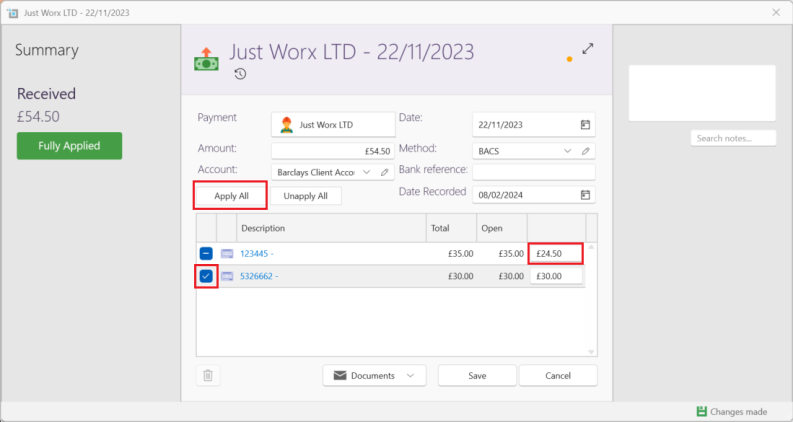Select the Just Worx LTD payer button
This screenshot has width=793, height=422.
pyautogui.click(x=333, y=124)
